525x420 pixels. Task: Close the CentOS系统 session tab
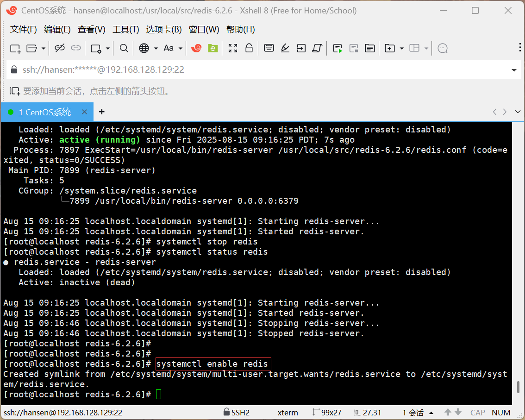pos(84,112)
